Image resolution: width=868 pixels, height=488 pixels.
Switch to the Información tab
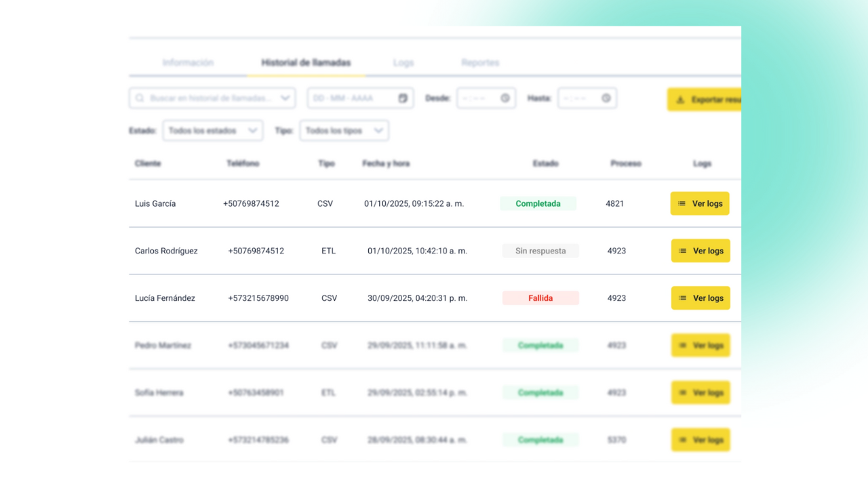[x=188, y=62]
